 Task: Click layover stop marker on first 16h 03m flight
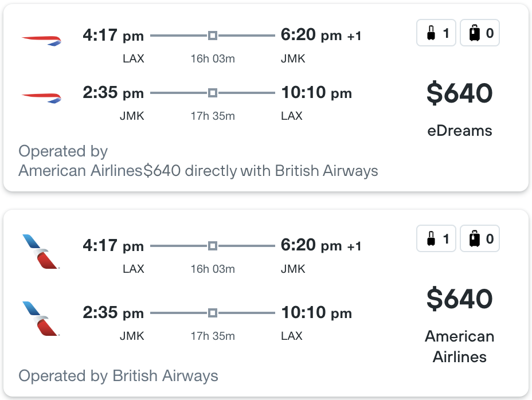coord(213,36)
